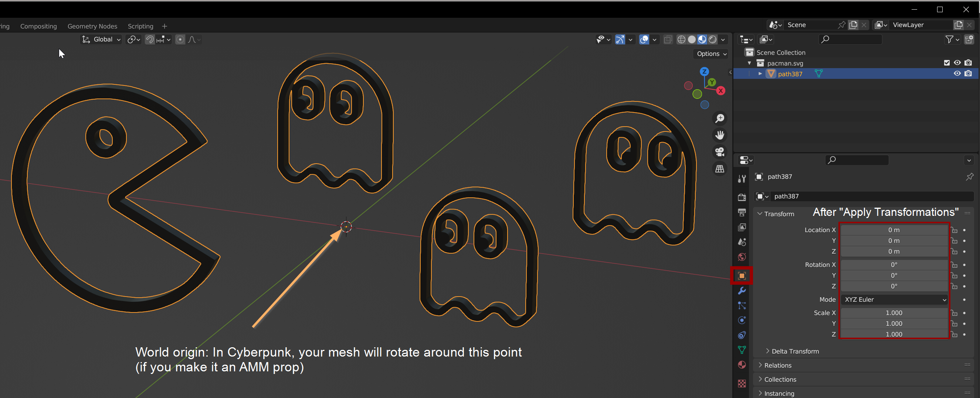
Task: Switch to orthographic view grid icon
Action: tap(719, 169)
